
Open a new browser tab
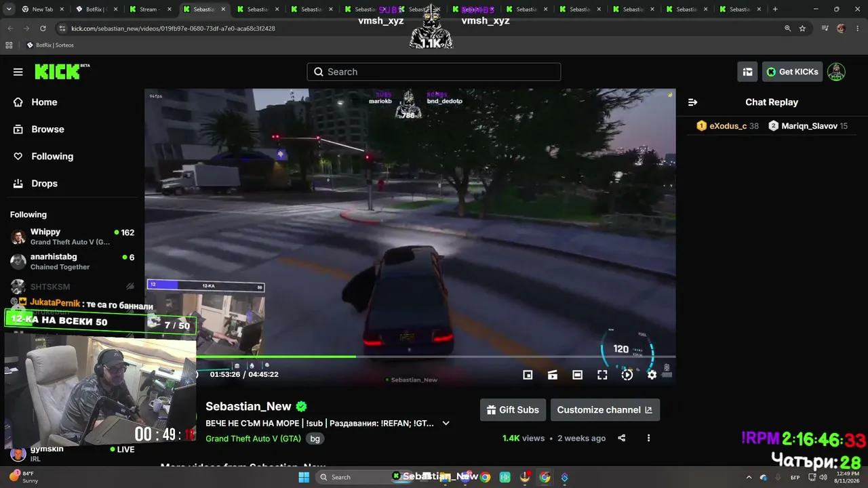click(x=775, y=9)
